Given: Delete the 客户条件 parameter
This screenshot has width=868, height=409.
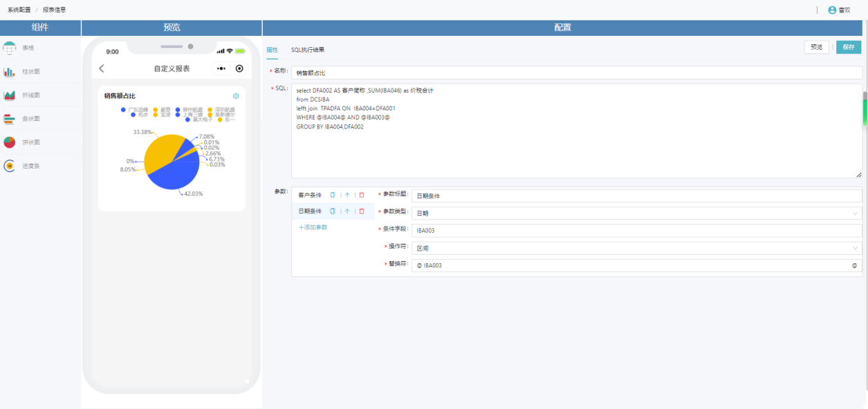Looking at the screenshot, I should pyautogui.click(x=361, y=195).
